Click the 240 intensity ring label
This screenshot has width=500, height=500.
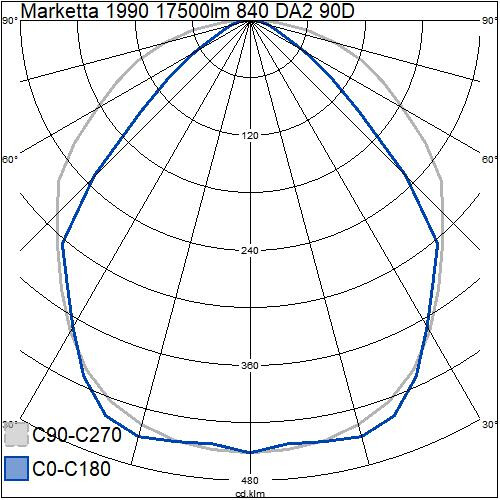(x=250, y=250)
